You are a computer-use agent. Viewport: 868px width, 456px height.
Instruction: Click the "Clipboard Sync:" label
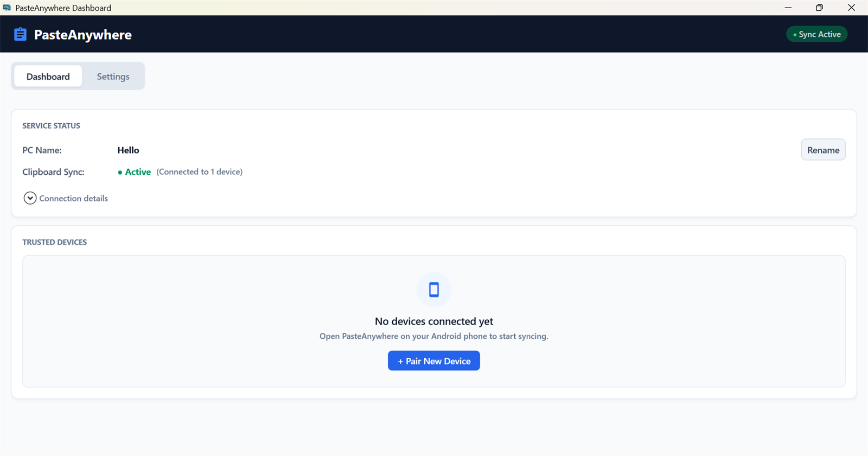tap(53, 172)
